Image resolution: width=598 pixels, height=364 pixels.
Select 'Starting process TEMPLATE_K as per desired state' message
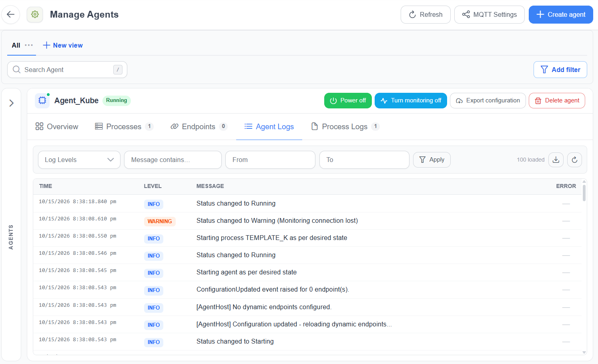tap(272, 238)
